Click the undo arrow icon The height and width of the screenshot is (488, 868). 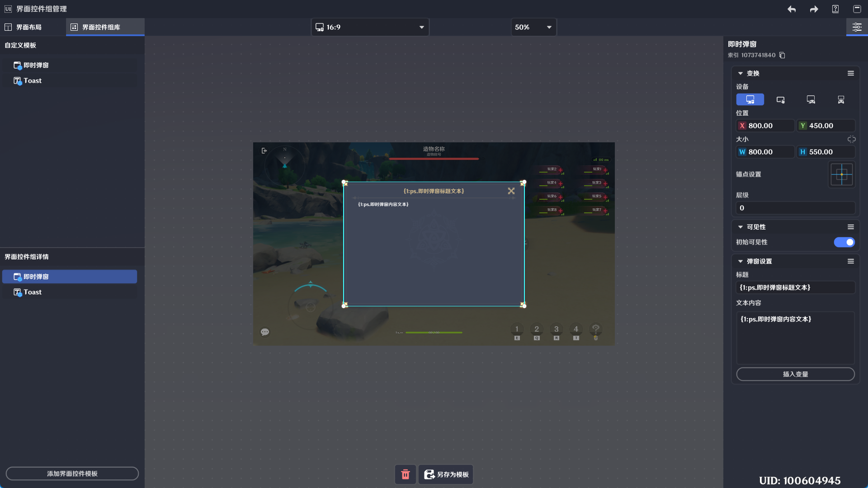(x=792, y=9)
